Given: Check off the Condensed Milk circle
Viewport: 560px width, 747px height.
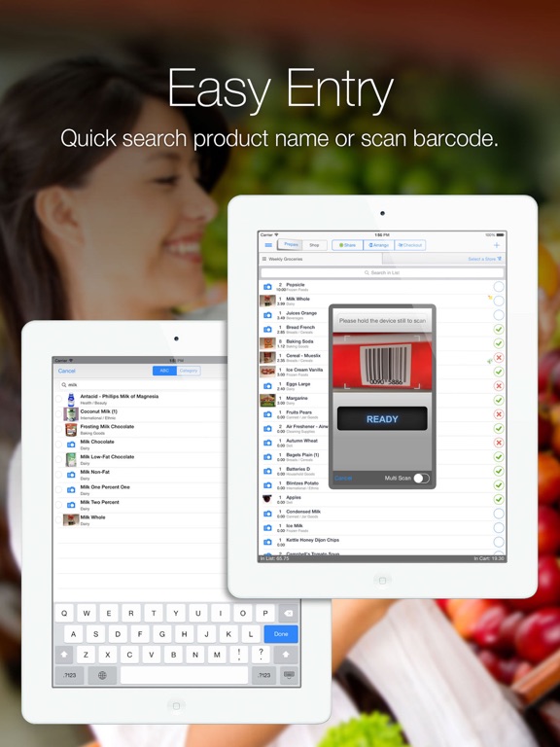Looking at the screenshot, I should click(498, 514).
